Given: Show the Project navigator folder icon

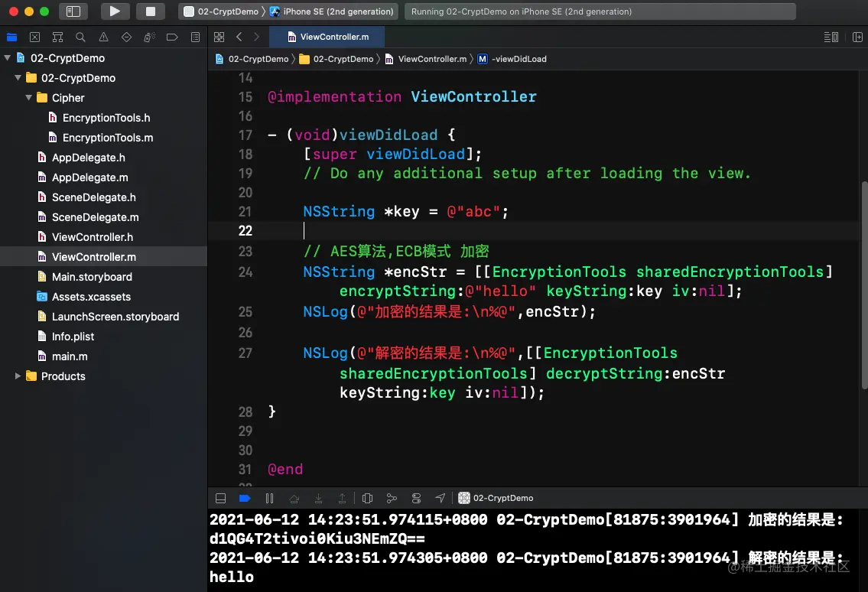Looking at the screenshot, I should pyautogui.click(x=11, y=37).
